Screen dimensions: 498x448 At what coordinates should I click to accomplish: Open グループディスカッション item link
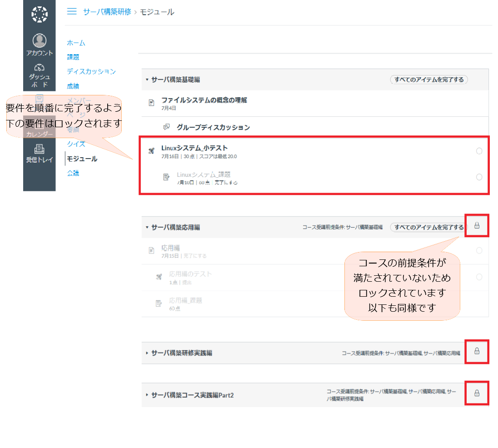point(213,127)
